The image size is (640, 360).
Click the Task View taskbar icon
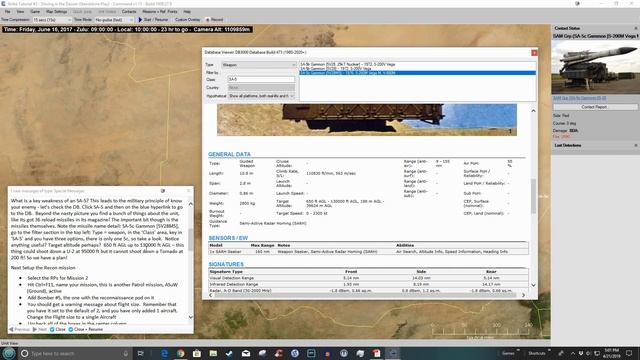click(141, 353)
